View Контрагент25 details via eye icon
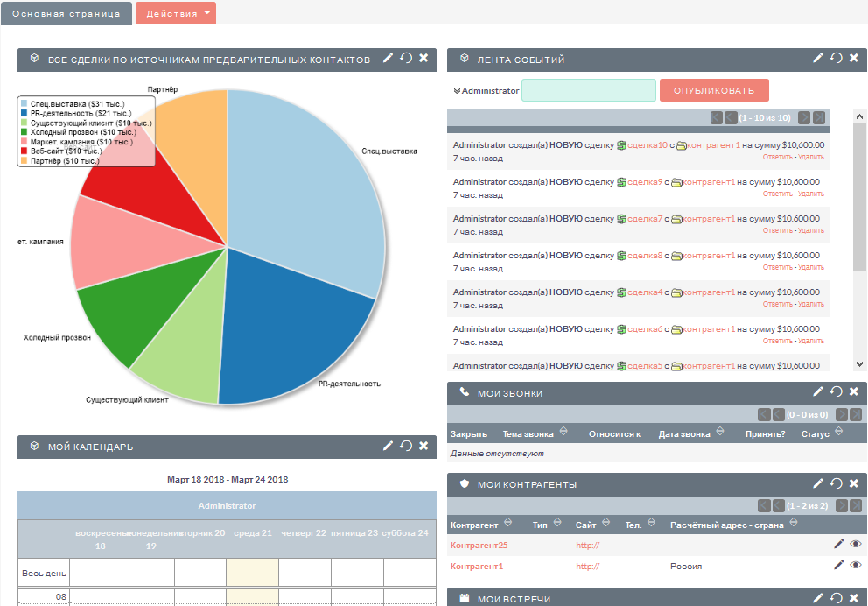The height and width of the screenshot is (606, 868). 855,544
